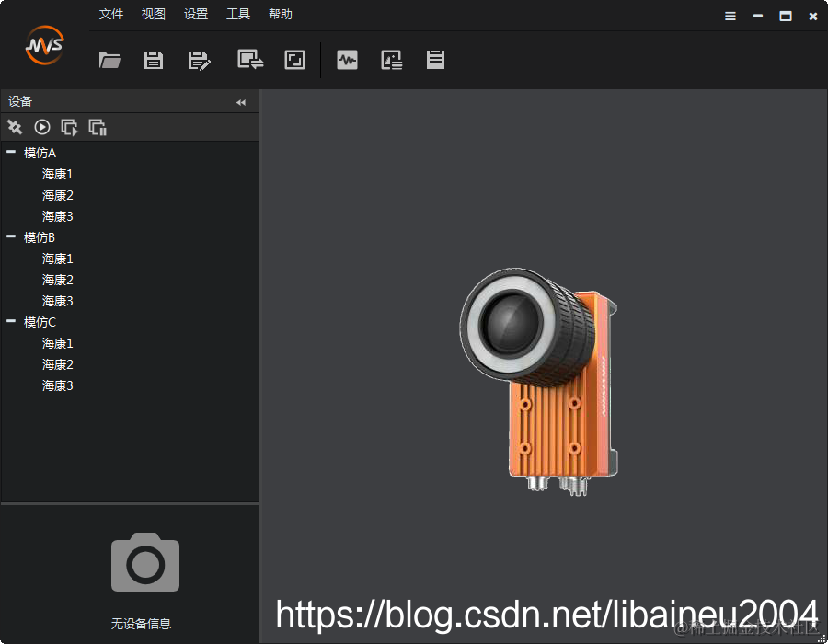Click the 无设备信息 label
This screenshot has width=828, height=644.
[x=141, y=624]
